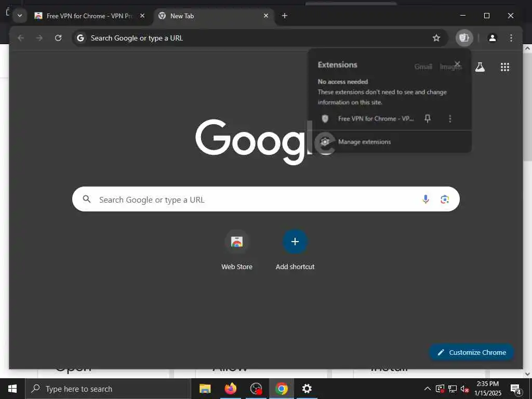Launch Firefox from the taskbar
532x399 pixels.
pos(231,389)
